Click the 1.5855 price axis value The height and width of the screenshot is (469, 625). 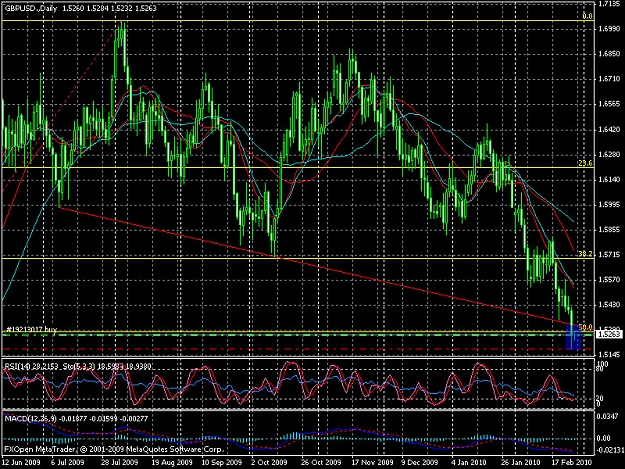pos(609,230)
